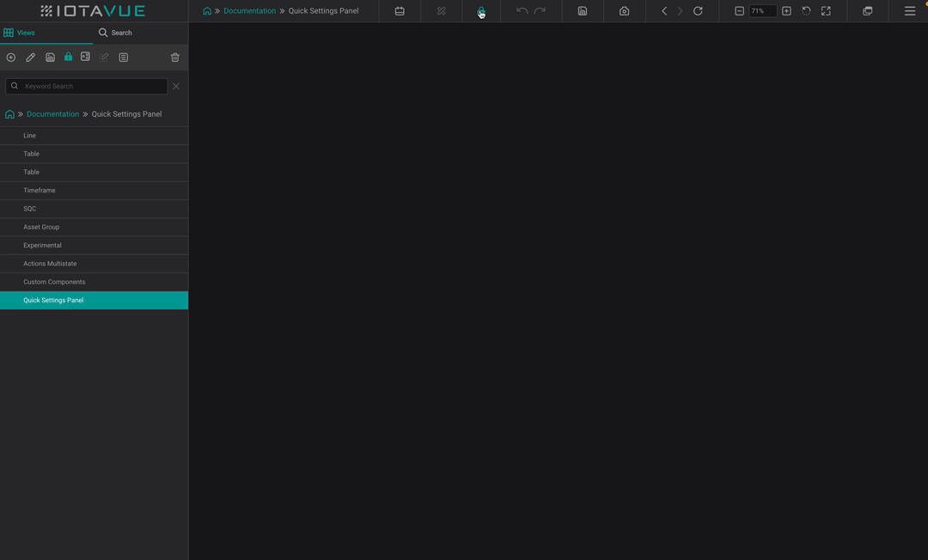Toggle the teal lock icon in sidebar toolbar

point(68,57)
